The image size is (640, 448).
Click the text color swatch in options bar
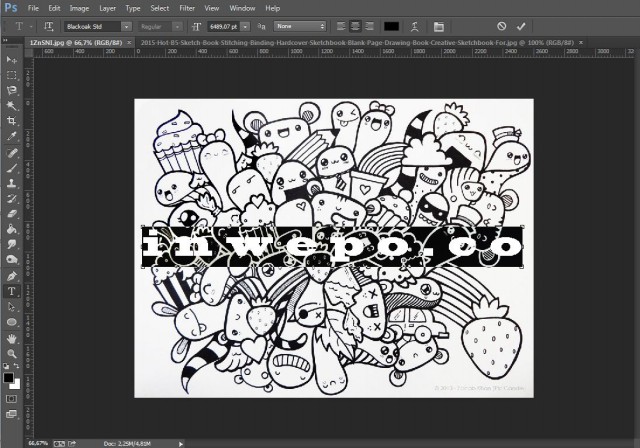coord(392,26)
